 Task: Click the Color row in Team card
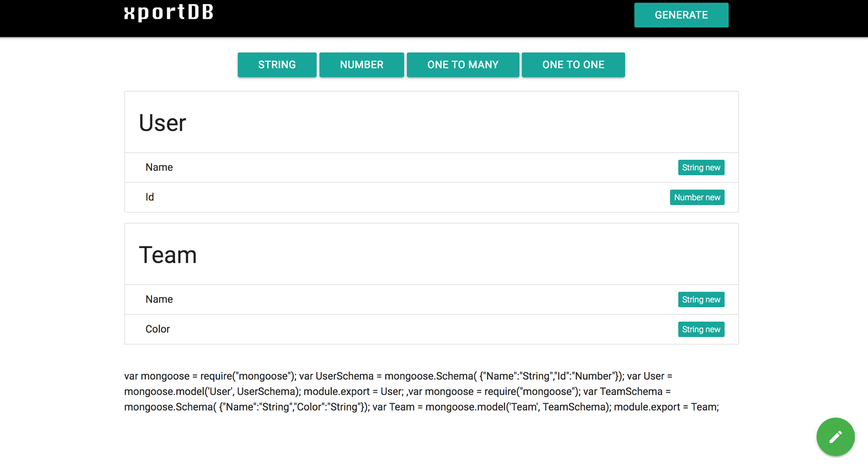(x=157, y=329)
